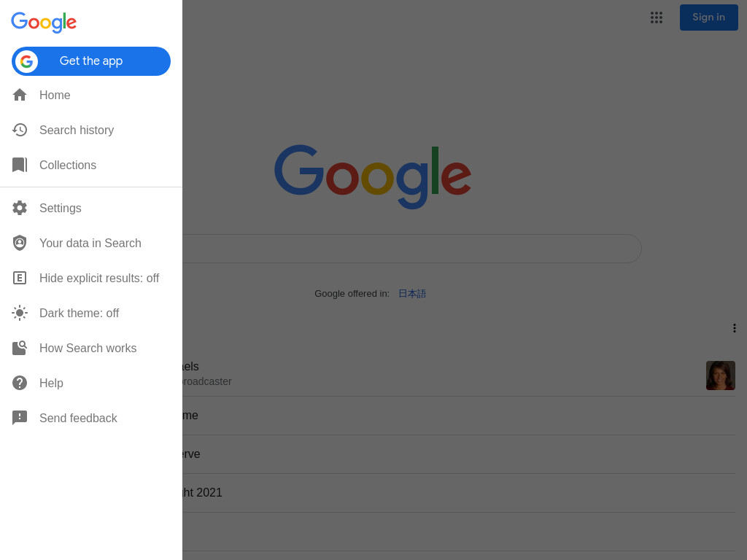Click the broadcaster portrait thumbnail
The width and height of the screenshot is (747, 560).
(720, 376)
